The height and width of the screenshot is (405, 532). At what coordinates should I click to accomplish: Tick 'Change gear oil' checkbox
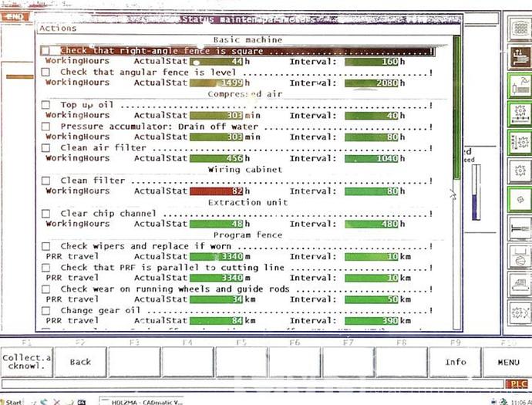(45, 310)
